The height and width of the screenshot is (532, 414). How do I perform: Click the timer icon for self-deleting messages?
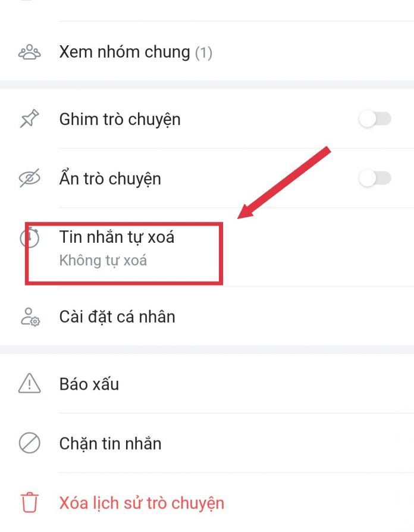click(30, 237)
